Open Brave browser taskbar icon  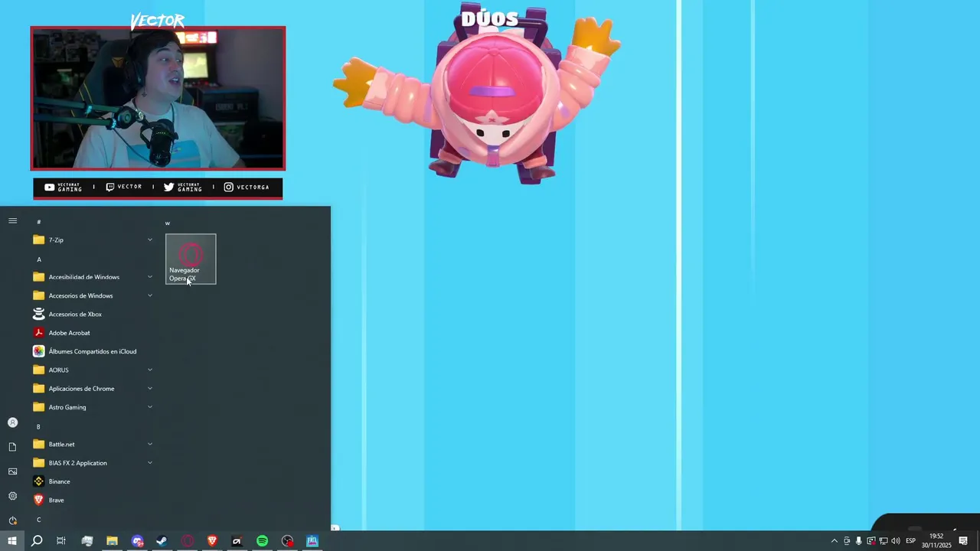pyautogui.click(x=212, y=541)
